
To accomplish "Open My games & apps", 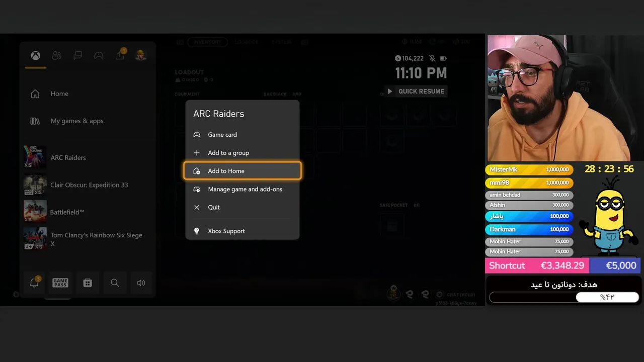I will pyautogui.click(x=88, y=121).
